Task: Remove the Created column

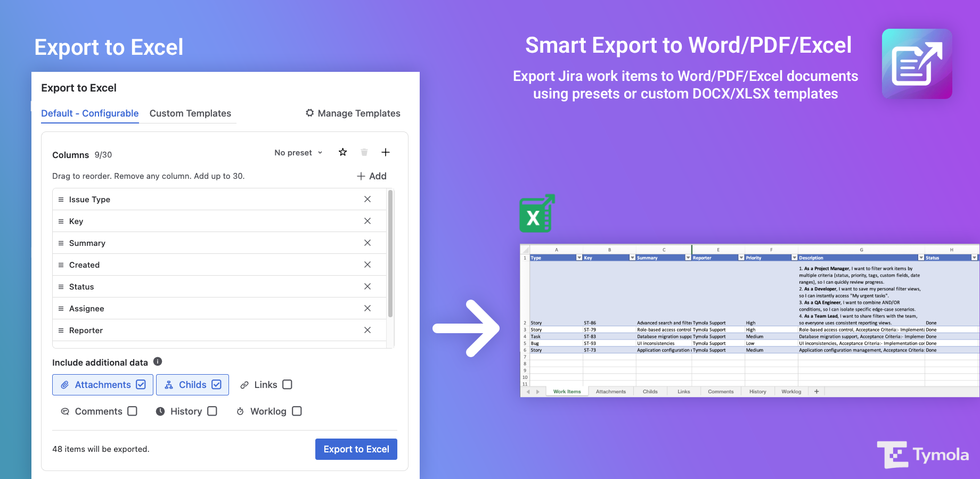Action: point(367,265)
